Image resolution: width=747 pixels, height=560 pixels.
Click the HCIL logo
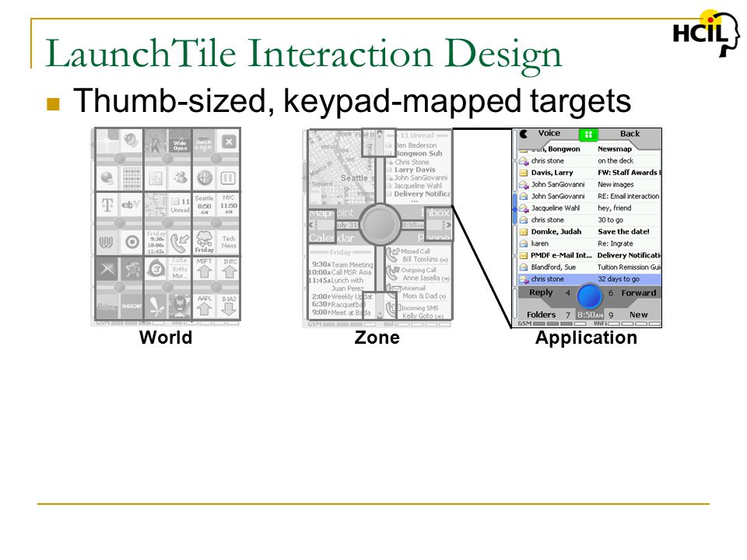707,33
